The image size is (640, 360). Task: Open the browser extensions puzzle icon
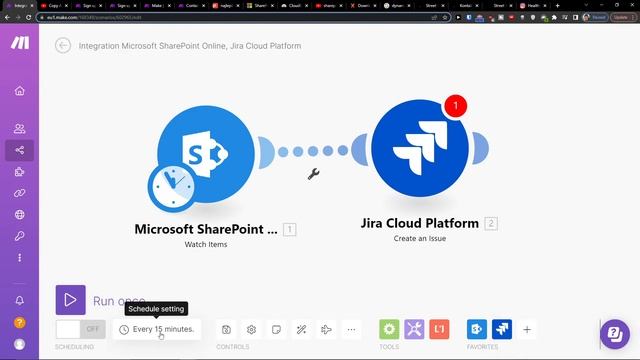click(554, 17)
